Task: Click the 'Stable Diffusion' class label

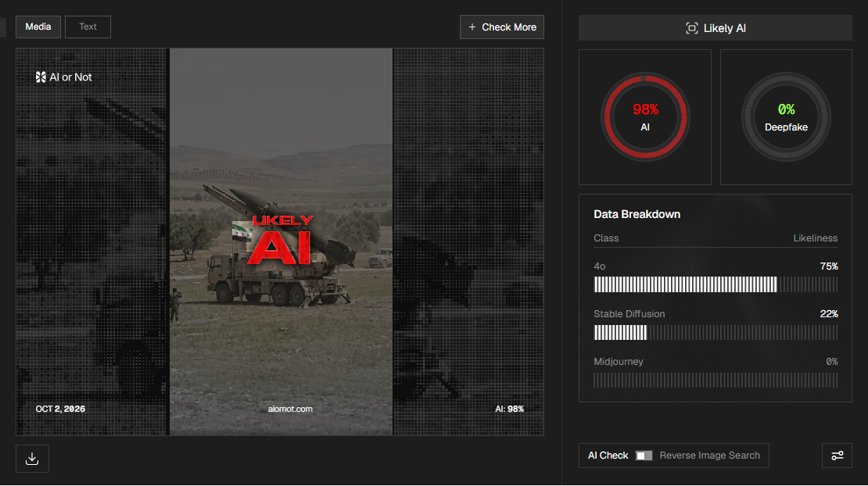Action: (x=629, y=314)
